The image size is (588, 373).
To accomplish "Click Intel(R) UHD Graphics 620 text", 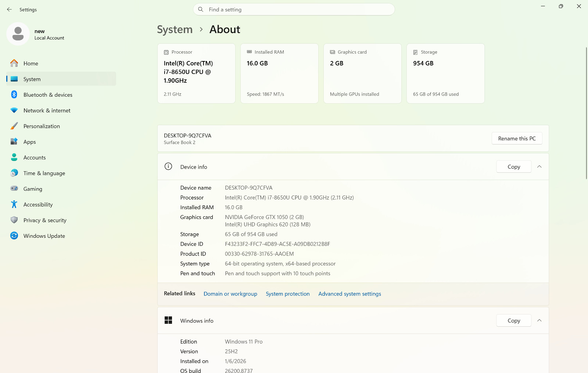I will [268, 225].
